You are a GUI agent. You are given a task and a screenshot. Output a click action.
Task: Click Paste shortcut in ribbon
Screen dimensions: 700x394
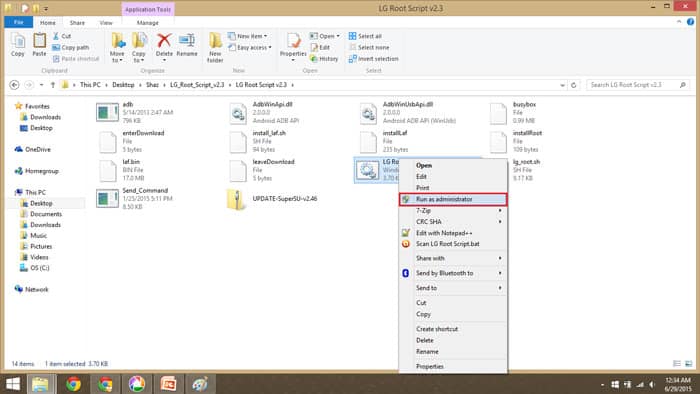click(75, 58)
